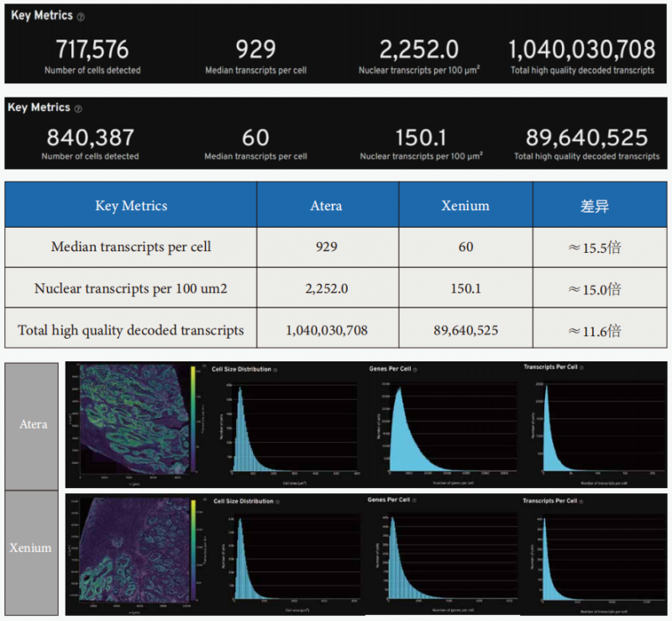Click the Xenium Transcripts Per Cell histogram
This screenshot has width=672, height=621.
[x=604, y=557]
